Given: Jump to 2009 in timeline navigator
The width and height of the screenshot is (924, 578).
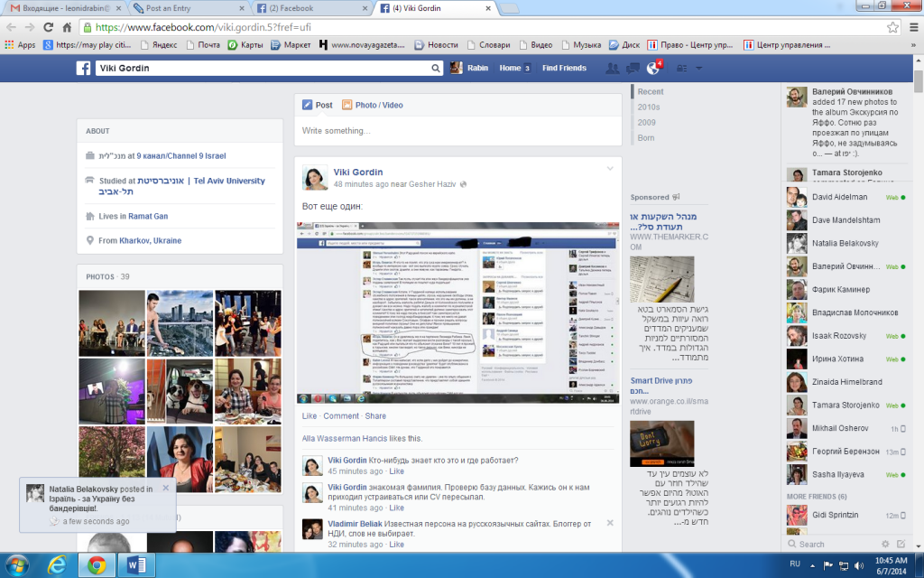Looking at the screenshot, I should (x=646, y=122).
